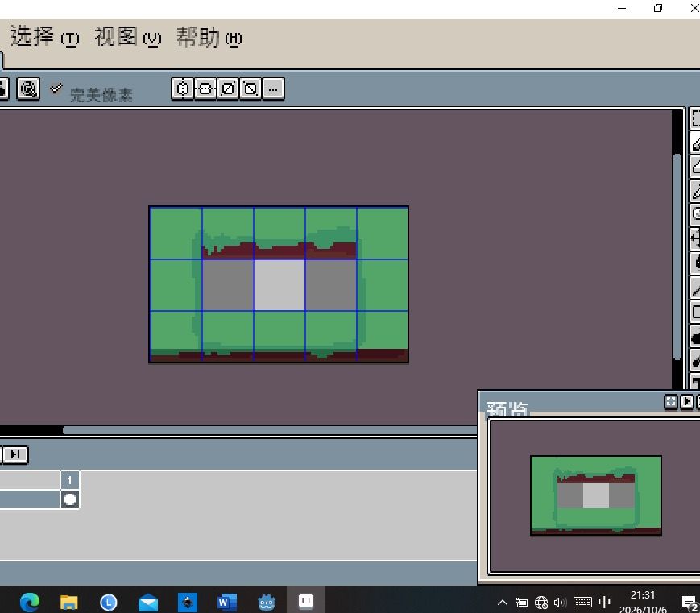The image size is (700, 613).
Task: Select the line tool in the toolbox
Action: [695, 288]
